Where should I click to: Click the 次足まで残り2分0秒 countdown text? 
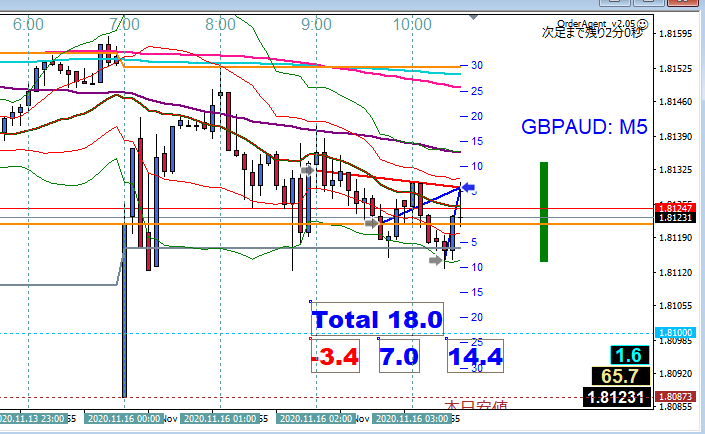(592, 33)
